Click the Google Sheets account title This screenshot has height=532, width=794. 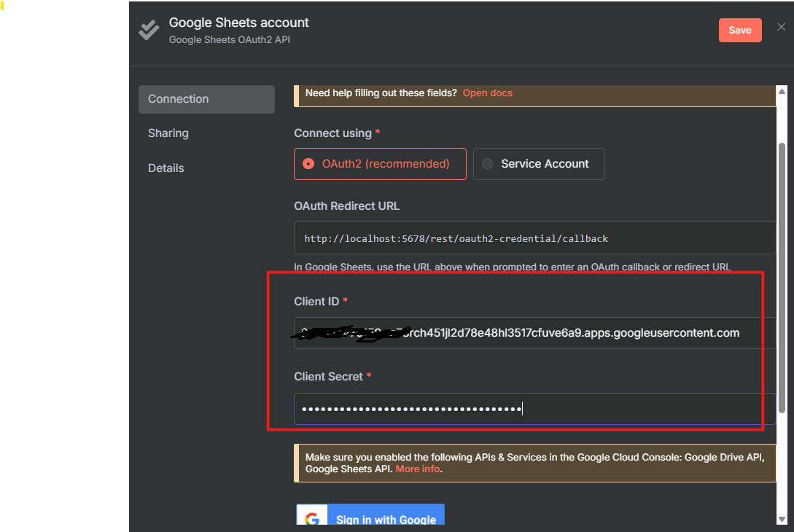pos(238,23)
